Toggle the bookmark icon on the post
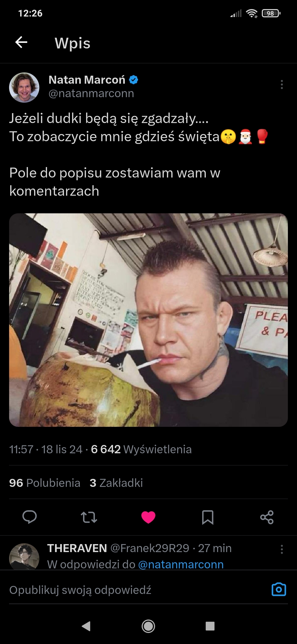 (208, 517)
